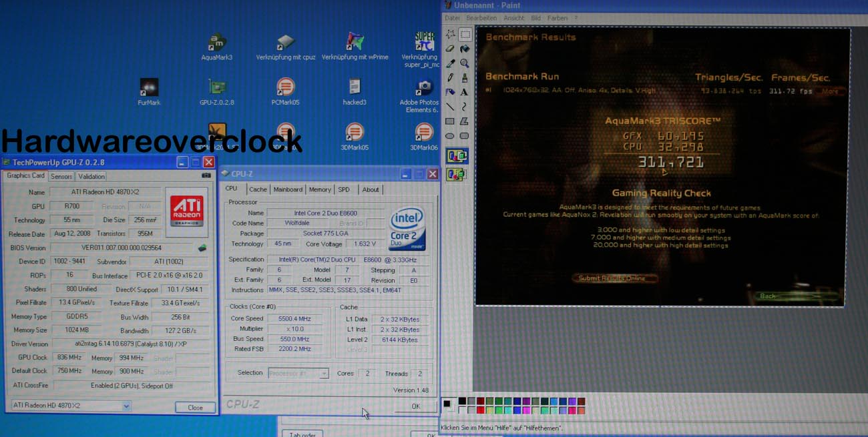Launch GPU-Z.0.2.8 from the desktop

coord(216,92)
